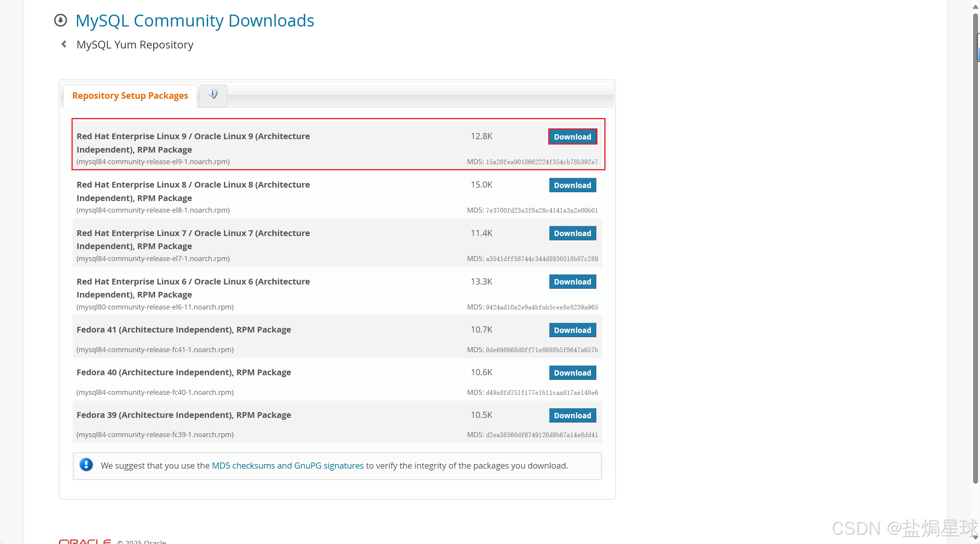The width and height of the screenshot is (980, 544).
Task: Select filename mysql84-community-release-el7-1.noarch.rpm
Action: (x=153, y=259)
